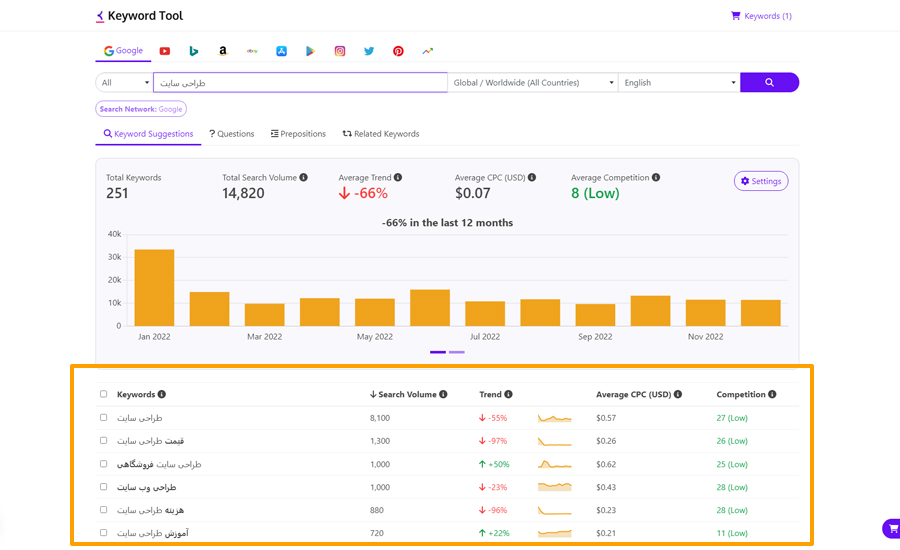900x550 pixels.
Task: Click the $0.62 CPC value
Action: 606,464
